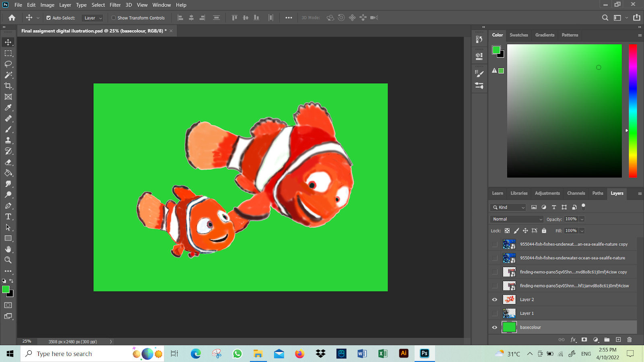Select the Eraser tool
This screenshot has width=644, height=362.
coord(8,162)
